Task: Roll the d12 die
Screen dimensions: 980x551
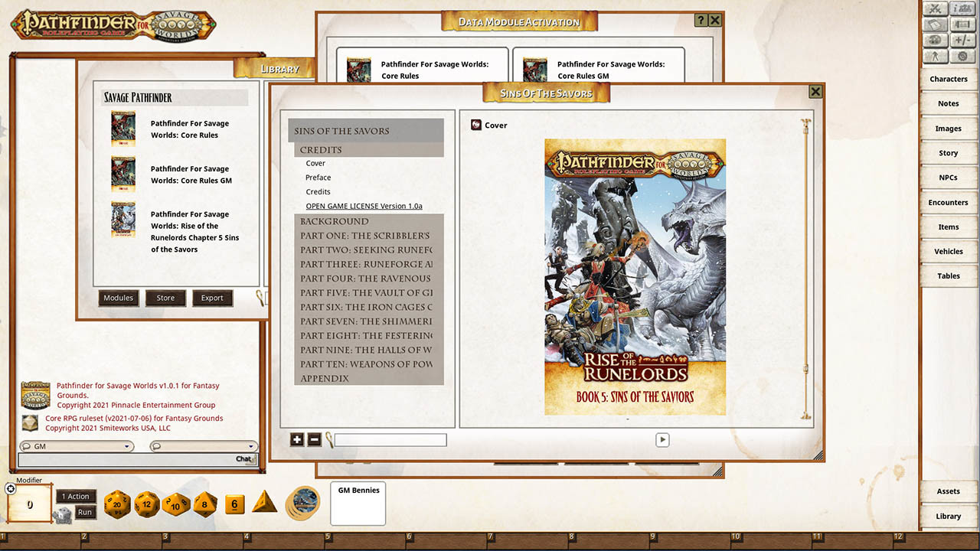Action: 146,504
